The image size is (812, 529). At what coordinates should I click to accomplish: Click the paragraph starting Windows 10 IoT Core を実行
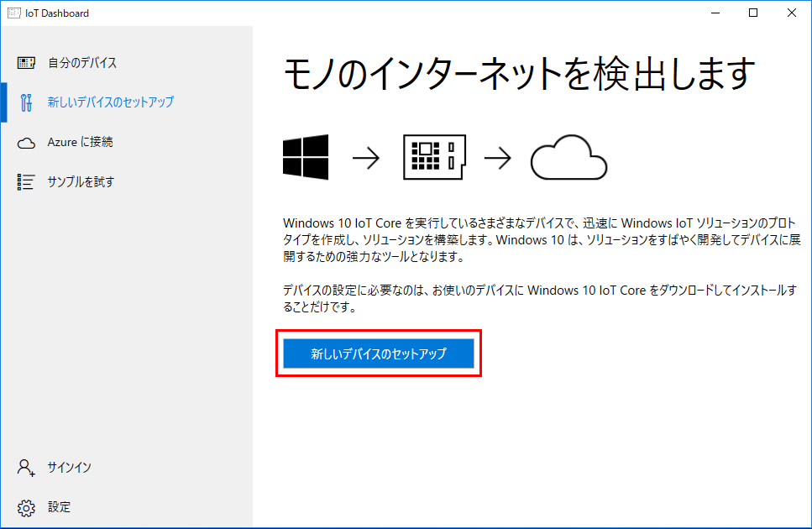[542, 239]
